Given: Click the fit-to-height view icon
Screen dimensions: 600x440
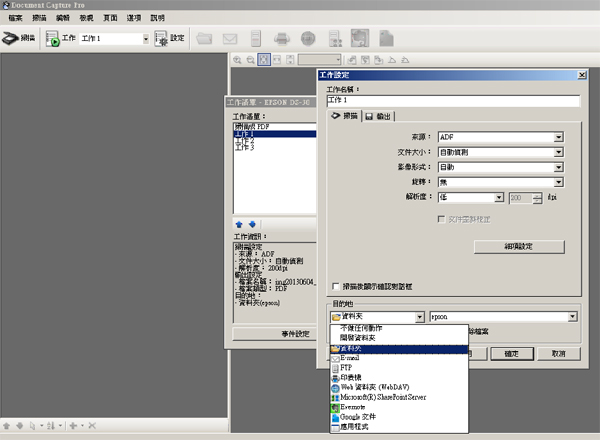Looking at the screenshot, I should click(x=290, y=60).
